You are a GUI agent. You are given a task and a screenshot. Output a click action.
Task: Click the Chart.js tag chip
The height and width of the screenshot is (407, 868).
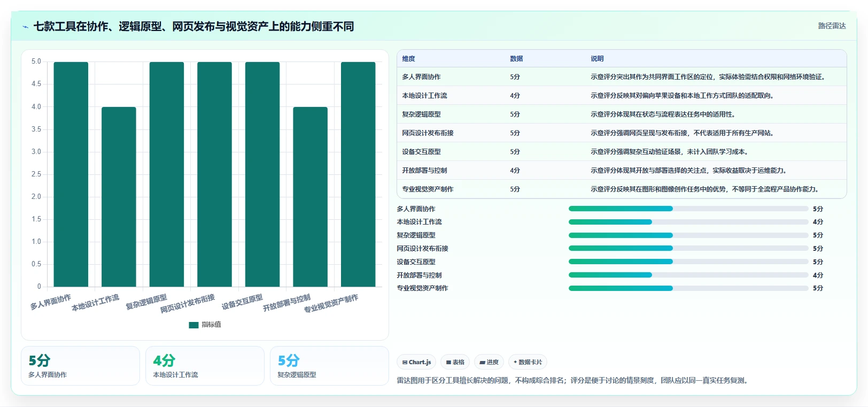(x=416, y=362)
